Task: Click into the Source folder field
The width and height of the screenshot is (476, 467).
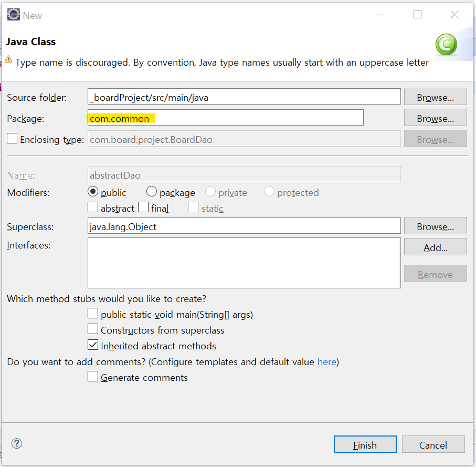Action: click(x=244, y=97)
